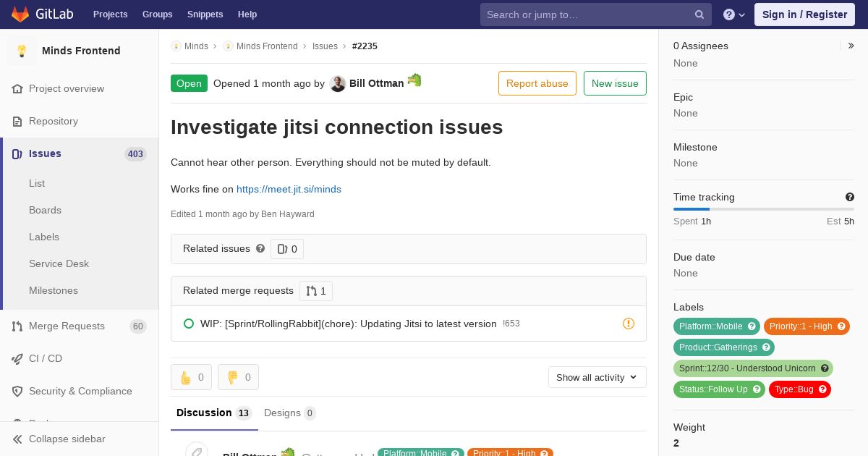Image resolution: width=868 pixels, height=456 pixels.
Task: Focus the Search or jump to field
Action: click(x=595, y=14)
